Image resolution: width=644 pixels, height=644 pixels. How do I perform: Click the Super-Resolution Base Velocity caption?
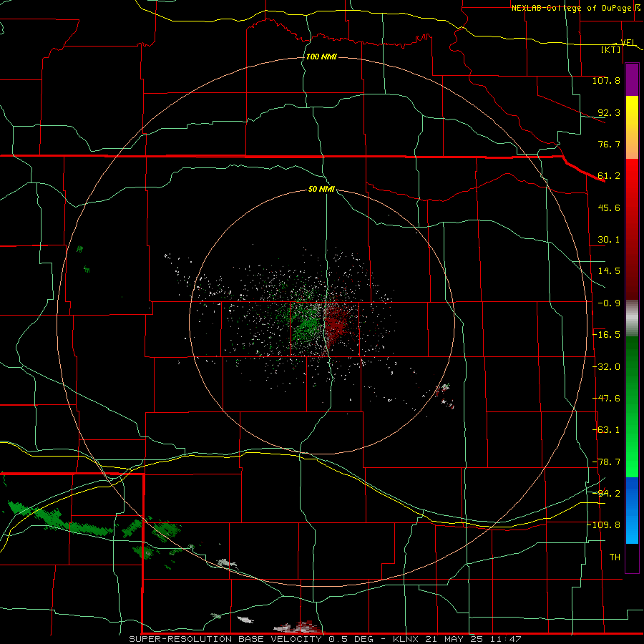(325, 639)
